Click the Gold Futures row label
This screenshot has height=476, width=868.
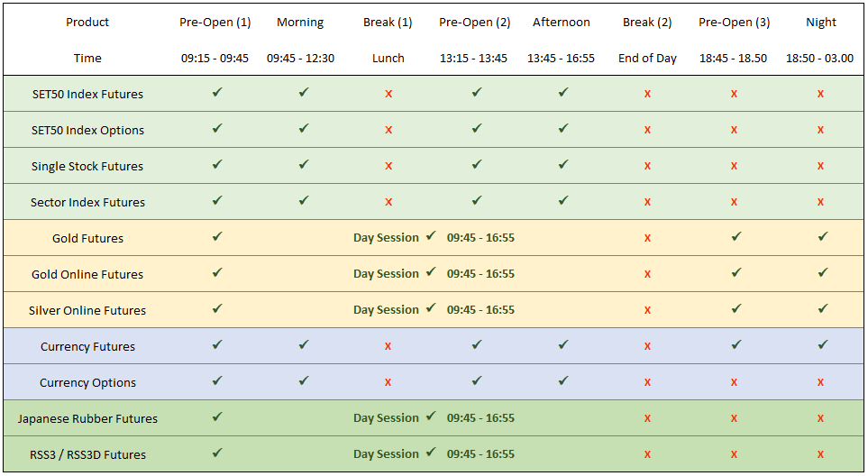(88, 239)
